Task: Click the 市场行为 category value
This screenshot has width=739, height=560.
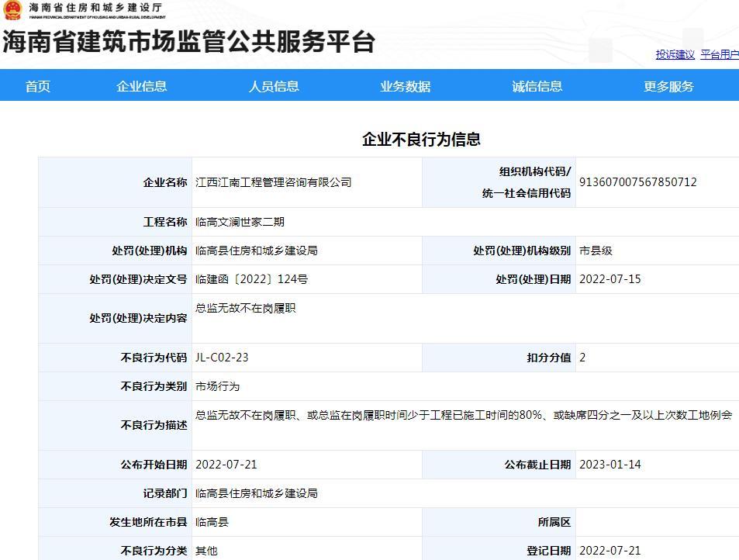Action: (x=217, y=386)
